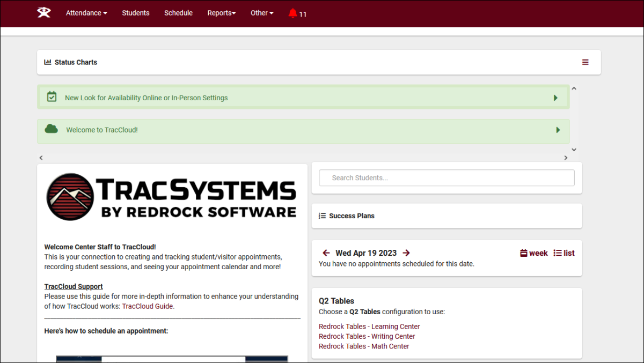Open the TracCloud Guide link
This screenshot has height=363, width=644.
click(x=147, y=306)
